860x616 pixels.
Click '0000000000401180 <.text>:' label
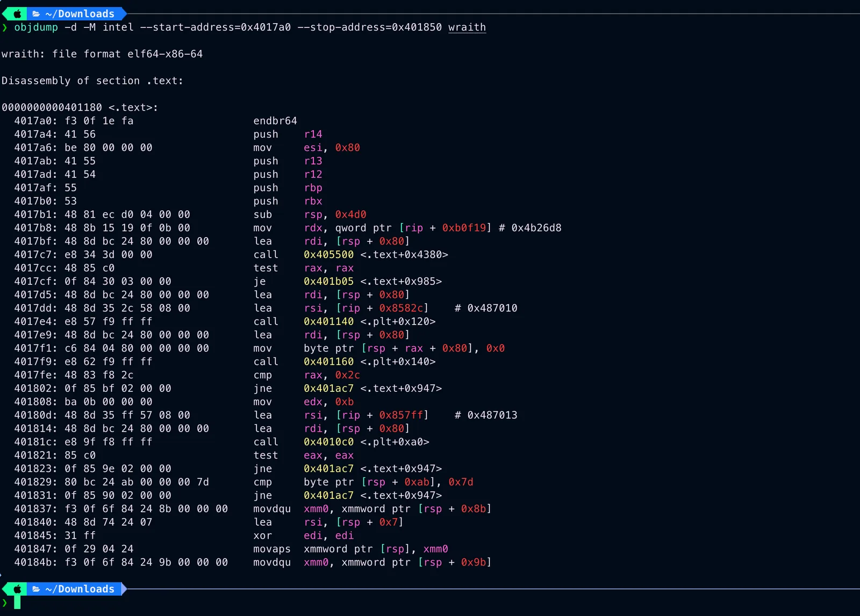click(80, 108)
